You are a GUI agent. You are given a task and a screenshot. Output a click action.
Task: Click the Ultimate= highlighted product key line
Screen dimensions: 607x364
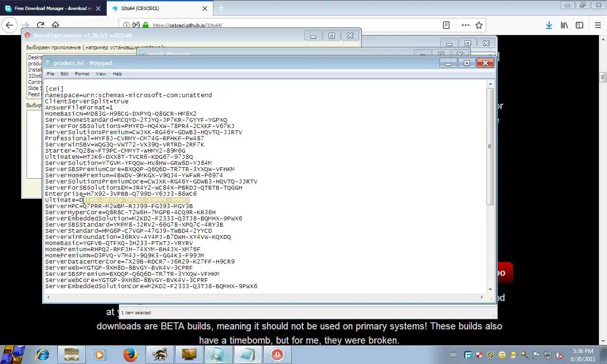coord(117,200)
